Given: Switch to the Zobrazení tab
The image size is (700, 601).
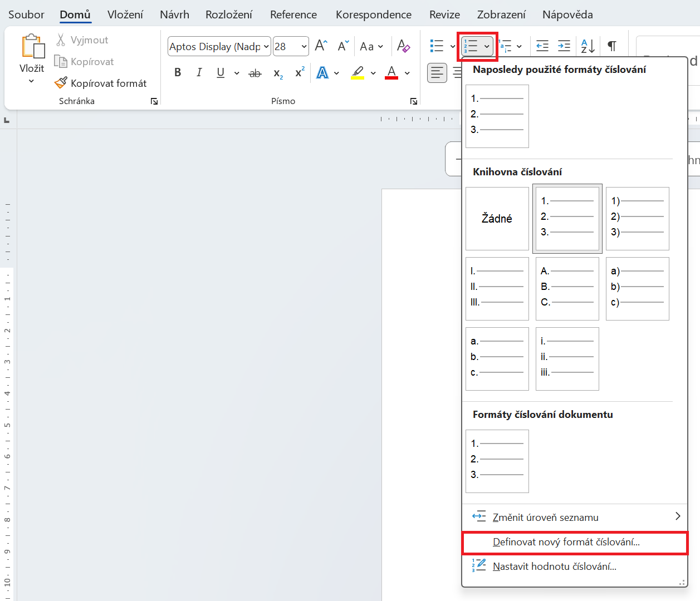Looking at the screenshot, I should (x=501, y=14).
